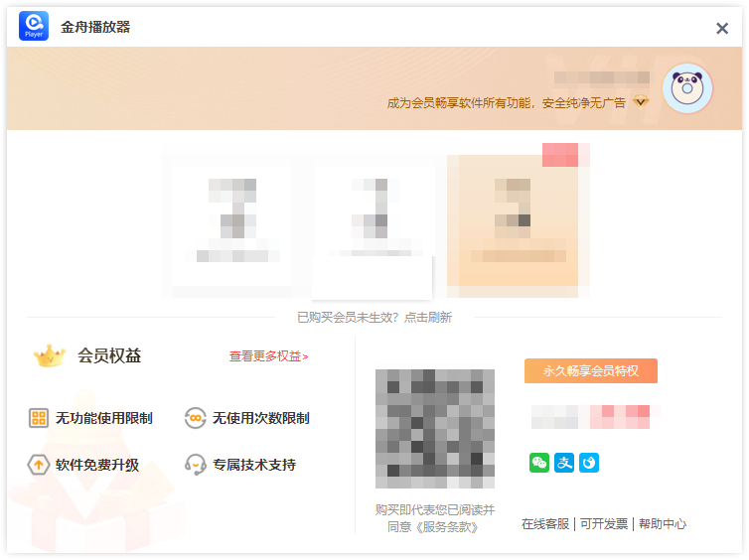749x560 pixels.
Task: Click the payment QR code image
Action: coord(435,428)
